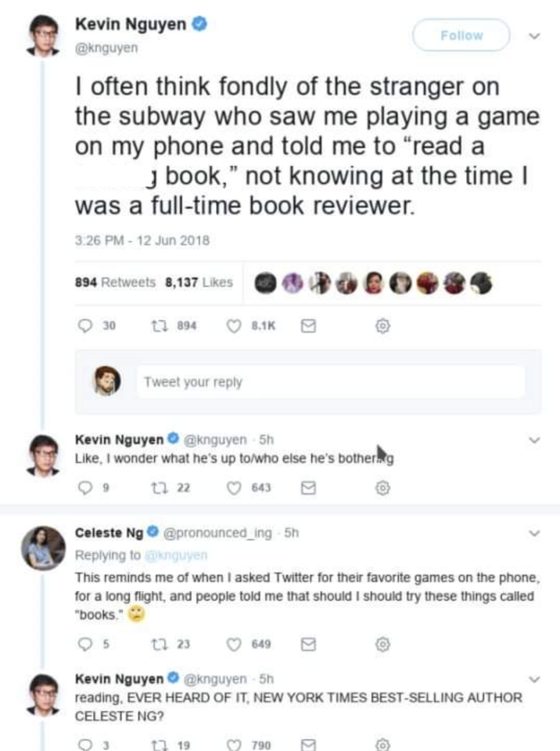Open the chevron menu on Kevin's first reply

pyautogui.click(x=535, y=440)
